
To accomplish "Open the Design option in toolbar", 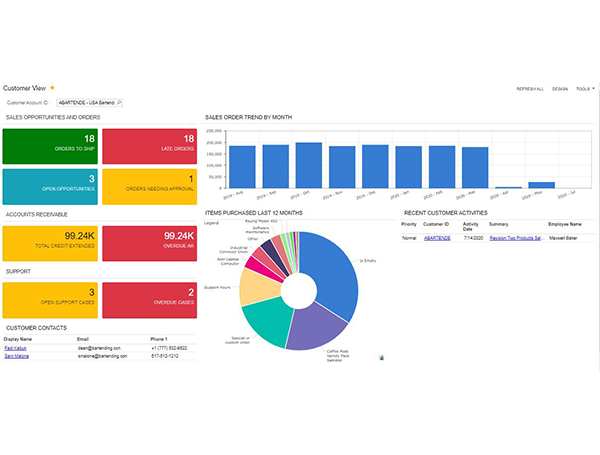I will [x=560, y=89].
